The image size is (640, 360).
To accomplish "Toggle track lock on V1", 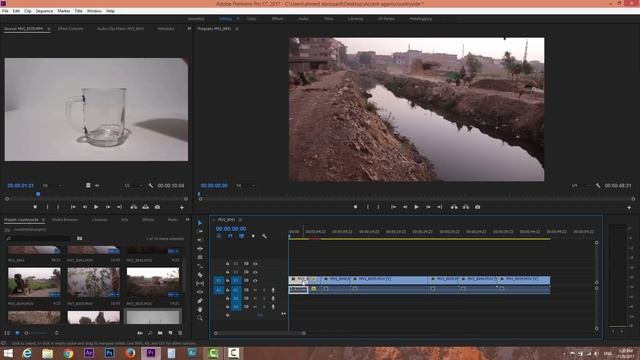I will (228, 280).
